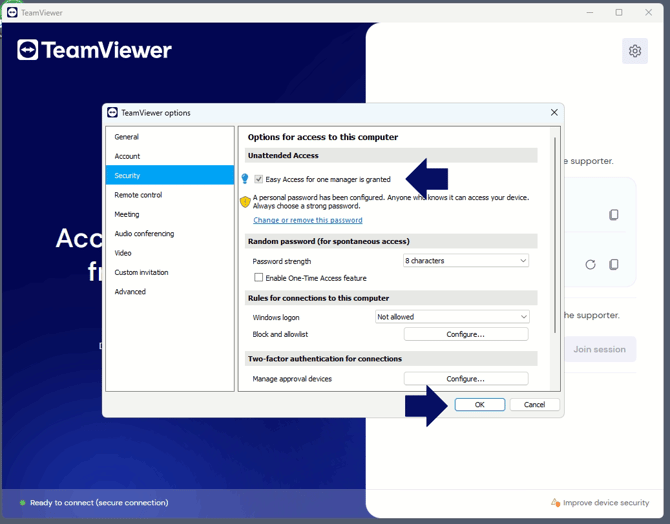Click Unattended Access section header

click(391, 156)
